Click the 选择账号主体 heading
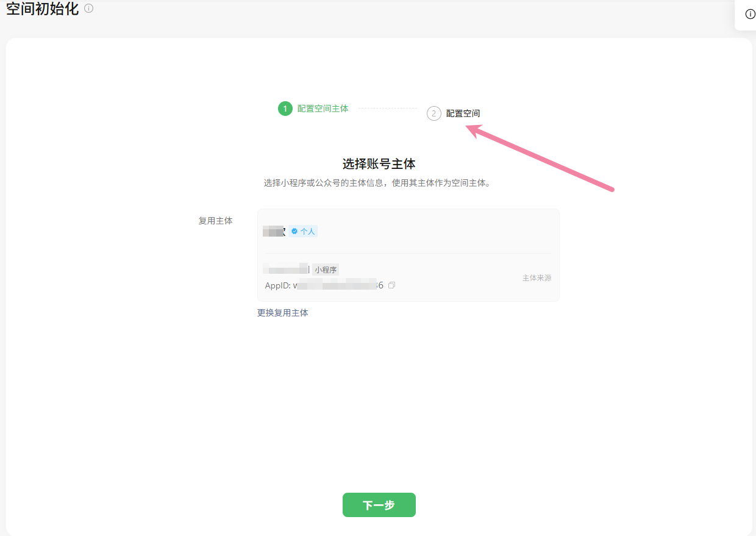This screenshot has height=536, width=756. 379,163
